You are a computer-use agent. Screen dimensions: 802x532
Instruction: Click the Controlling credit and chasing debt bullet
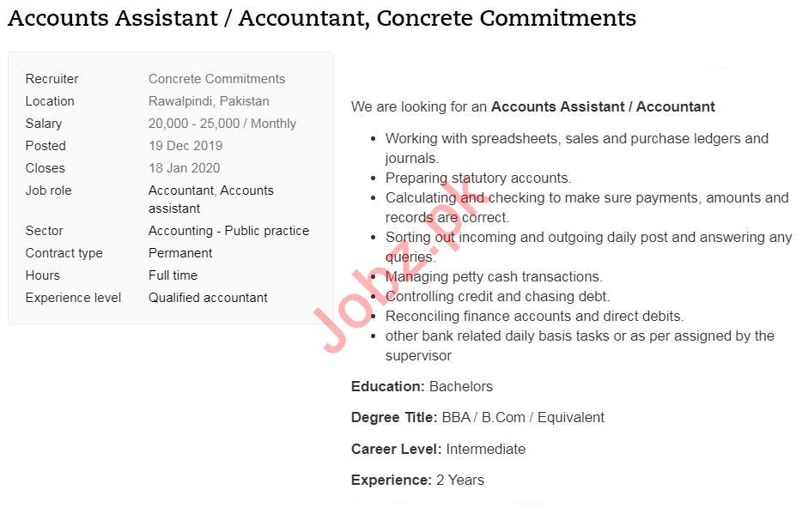(x=497, y=297)
